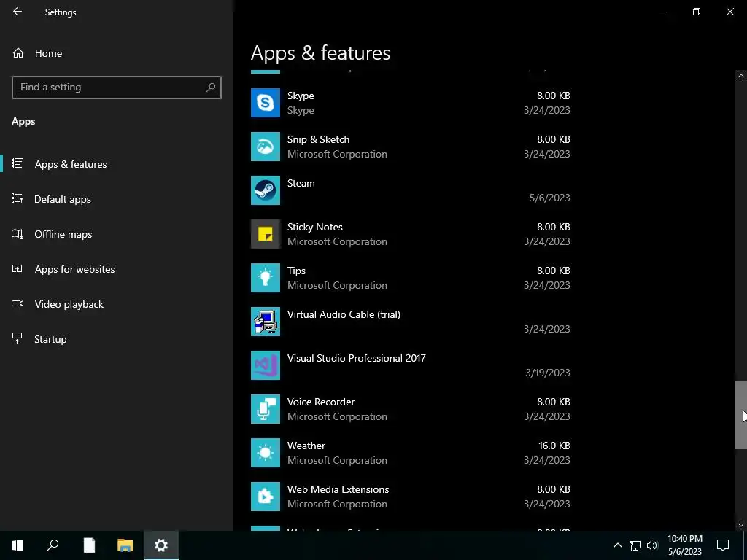Click the Steam app icon
The image size is (747, 560).
266,190
